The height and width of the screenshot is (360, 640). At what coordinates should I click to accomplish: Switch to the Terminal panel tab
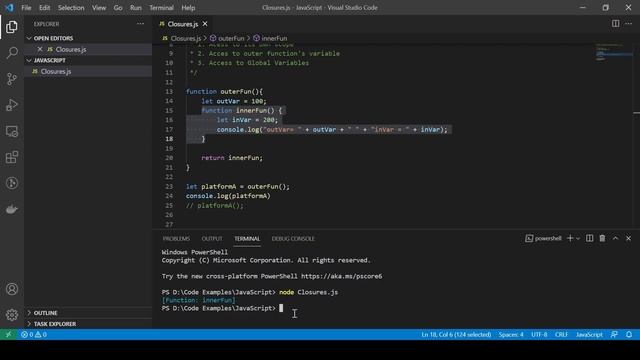pyautogui.click(x=247, y=239)
